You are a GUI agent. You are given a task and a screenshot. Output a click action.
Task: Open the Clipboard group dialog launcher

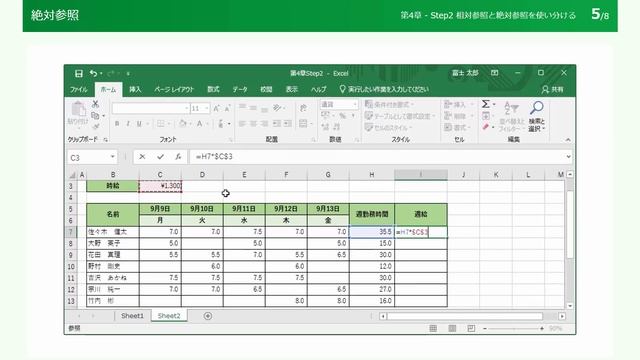[x=106, y=140]
